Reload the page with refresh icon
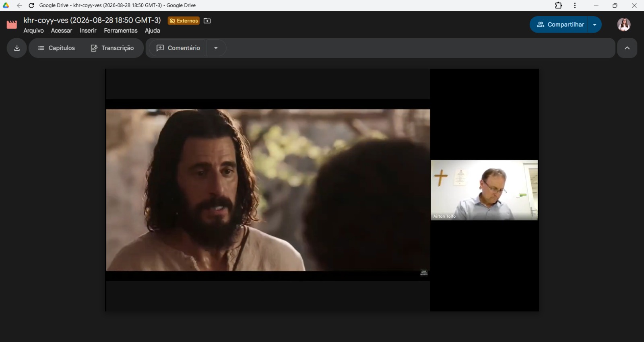 click(31, 5)
